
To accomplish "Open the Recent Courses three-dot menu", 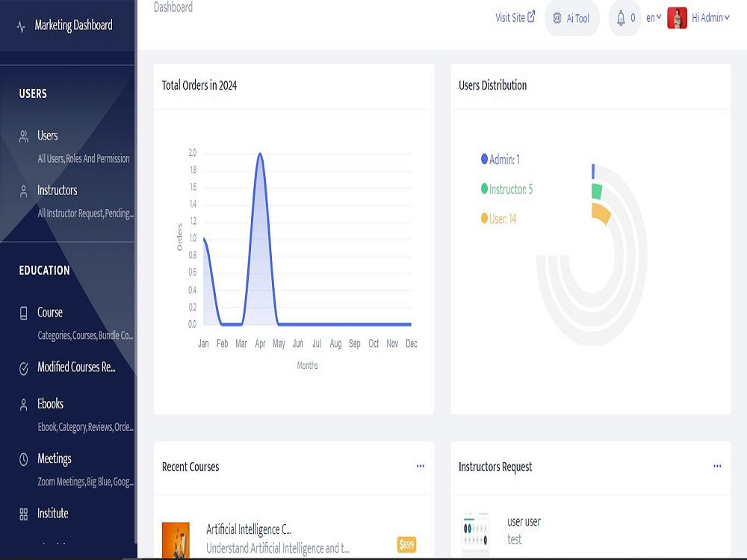I will pyautogui.click(x=420, y=466).
